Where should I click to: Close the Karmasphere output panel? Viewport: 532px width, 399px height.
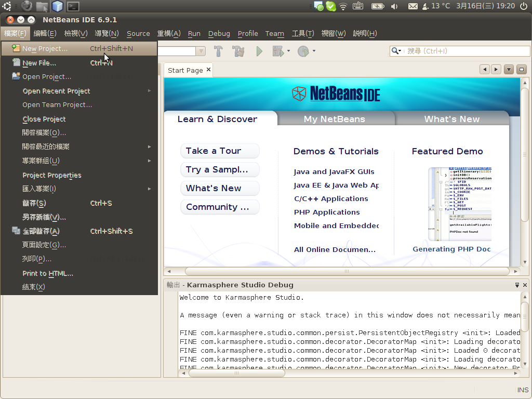point(525,285)
